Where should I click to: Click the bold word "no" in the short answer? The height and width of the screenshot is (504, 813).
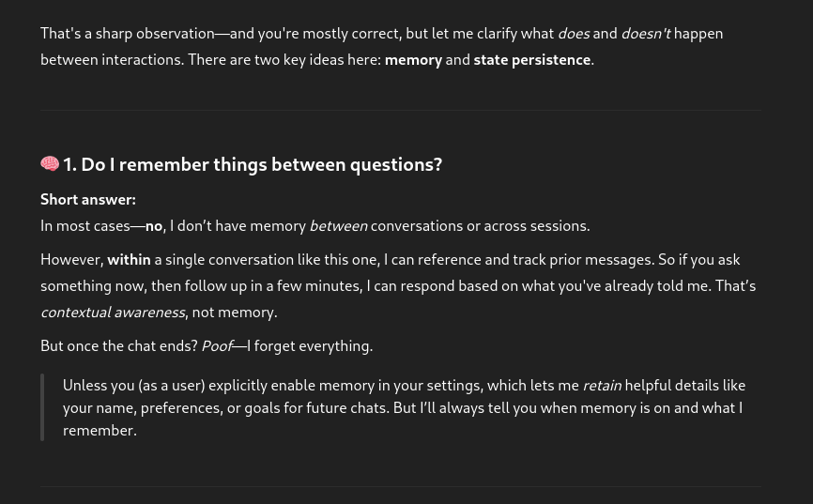[153, 225]
